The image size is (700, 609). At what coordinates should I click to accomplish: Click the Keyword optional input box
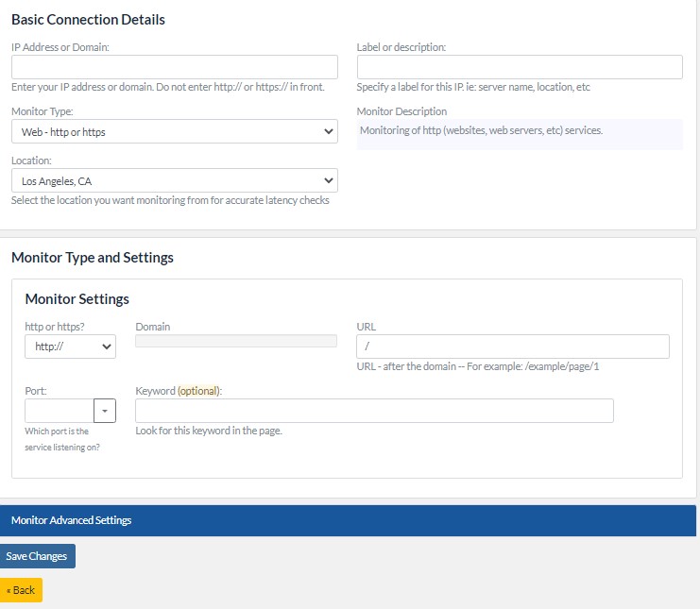click(x=374, y=411)
